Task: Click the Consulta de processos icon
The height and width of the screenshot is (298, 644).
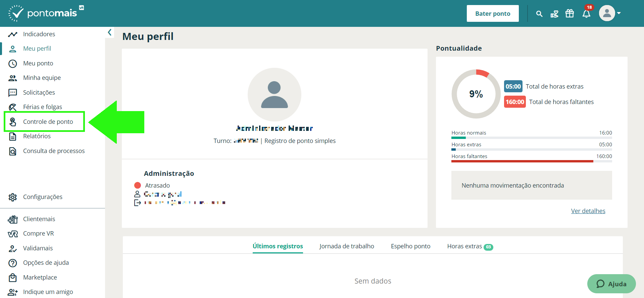Action: (13, 151)
